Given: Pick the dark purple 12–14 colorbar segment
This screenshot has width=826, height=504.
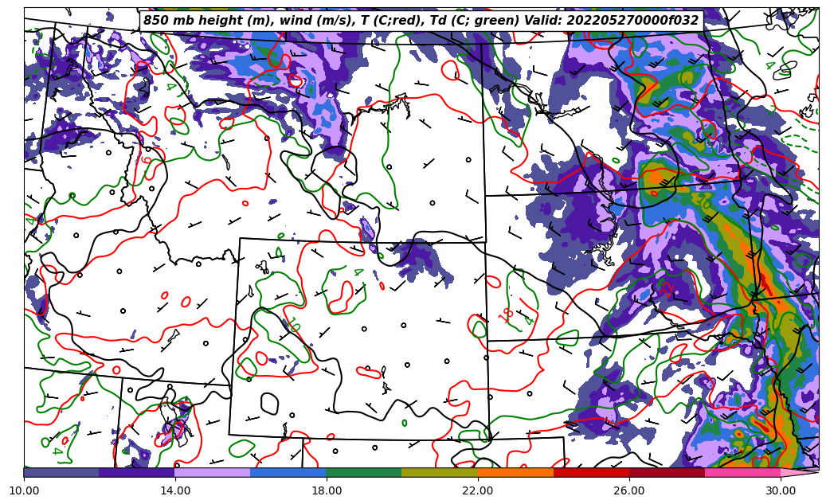Looking at the screenshot, I should click(x=137, y=472).
